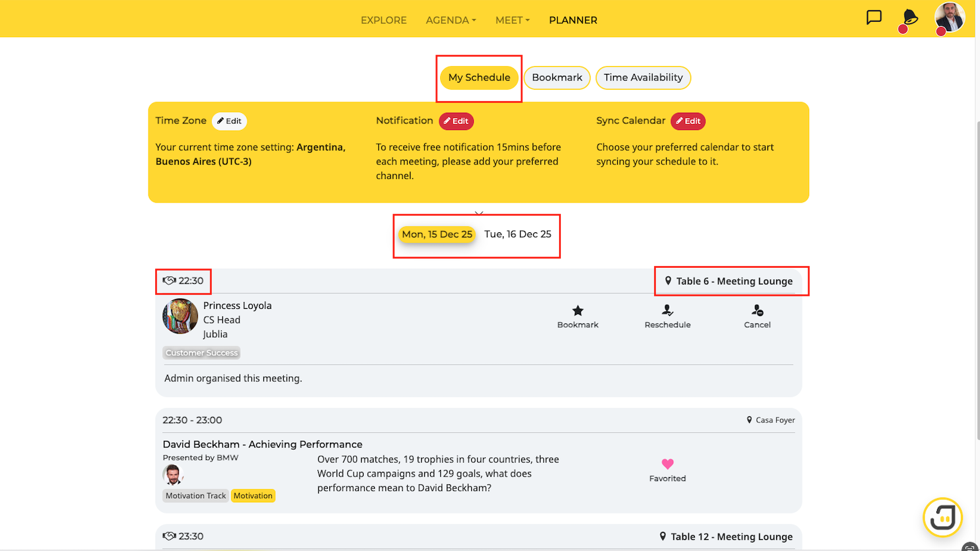Click the handshake icon beside 22:30
This screenshot has width=980, height=551.
point(170,280)
